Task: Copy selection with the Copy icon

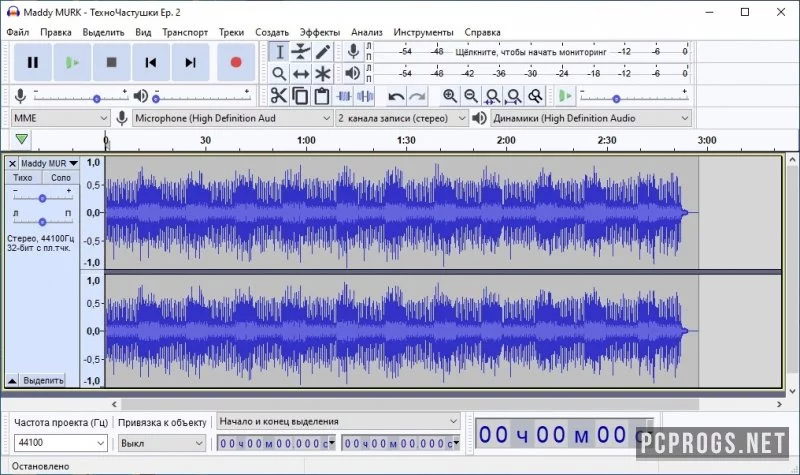Action: (300, 96)
